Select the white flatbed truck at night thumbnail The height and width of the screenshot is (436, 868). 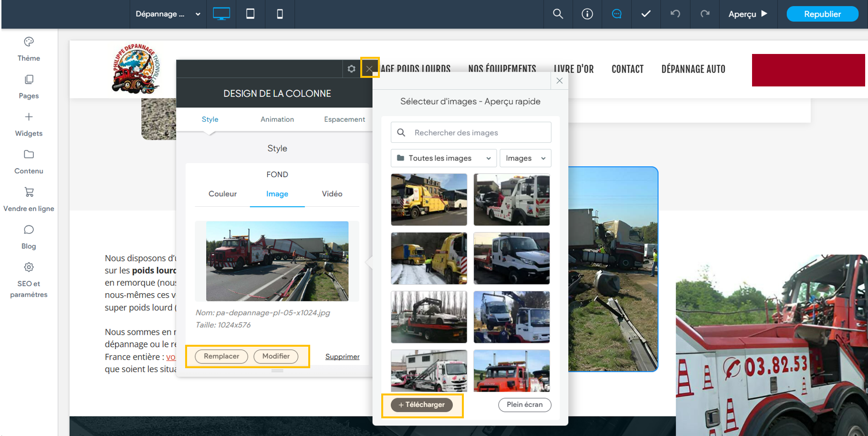coord(512,258)
